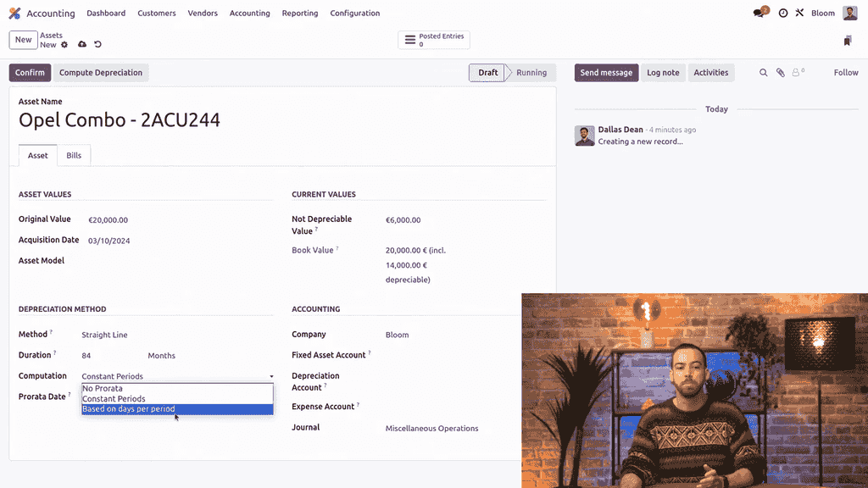Viewport: 868px width, 488px height.
Task: Set status to Running in the statusbar
Action: (531, 73)
